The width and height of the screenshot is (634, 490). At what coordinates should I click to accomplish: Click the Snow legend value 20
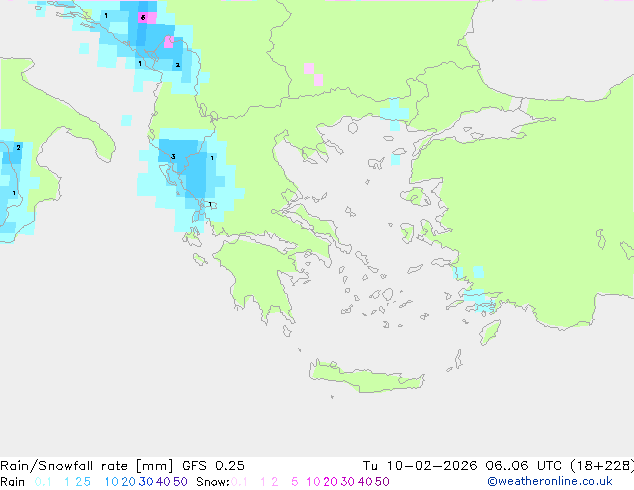click(330, 482)
